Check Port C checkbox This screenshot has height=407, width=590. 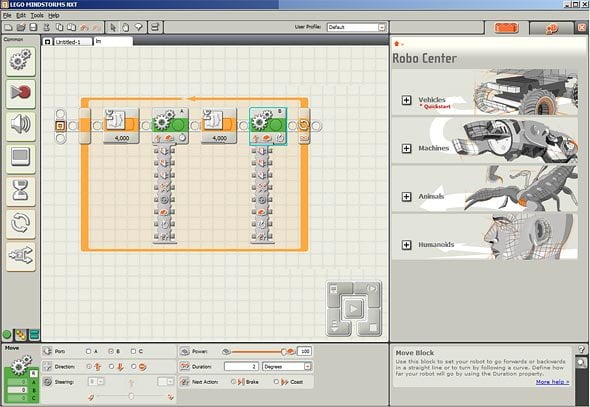134,351
